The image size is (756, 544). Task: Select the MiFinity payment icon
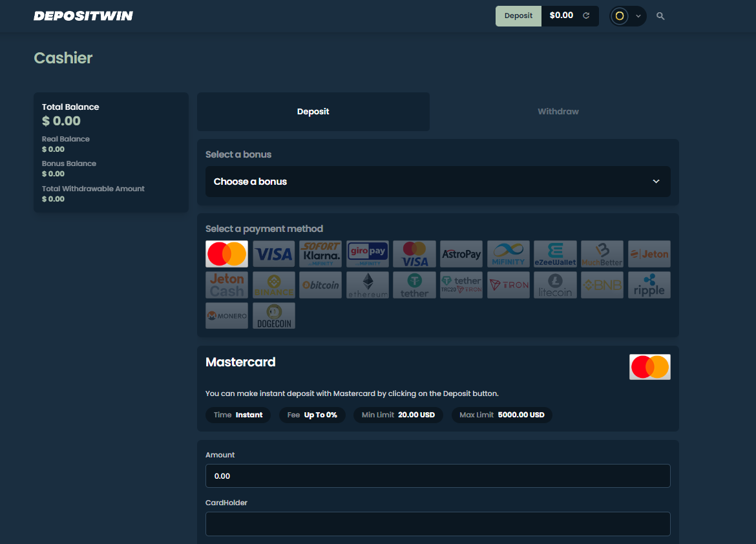[x=508, y=254]
